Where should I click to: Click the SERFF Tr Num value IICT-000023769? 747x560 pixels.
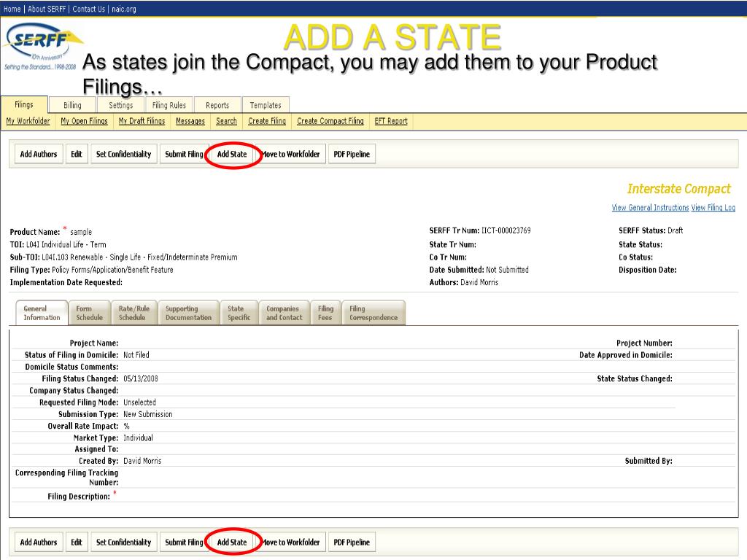click(x=506, y=230)
